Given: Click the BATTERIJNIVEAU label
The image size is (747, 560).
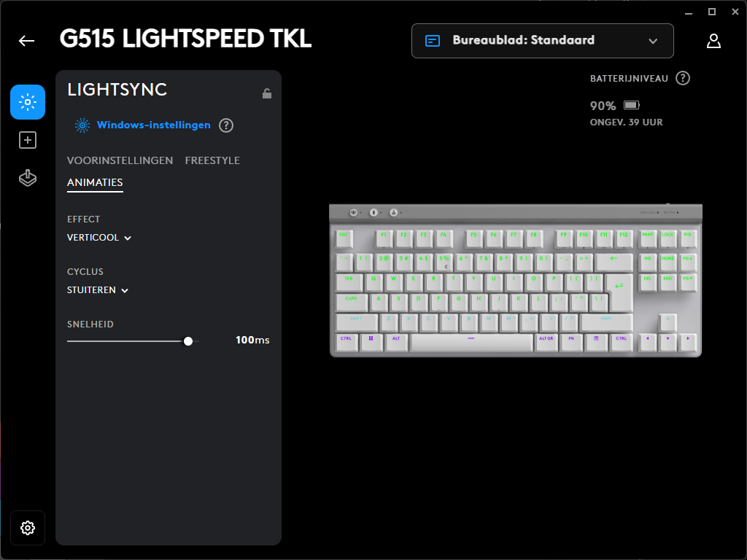Looking at the screenshot, I should [629, 79].
